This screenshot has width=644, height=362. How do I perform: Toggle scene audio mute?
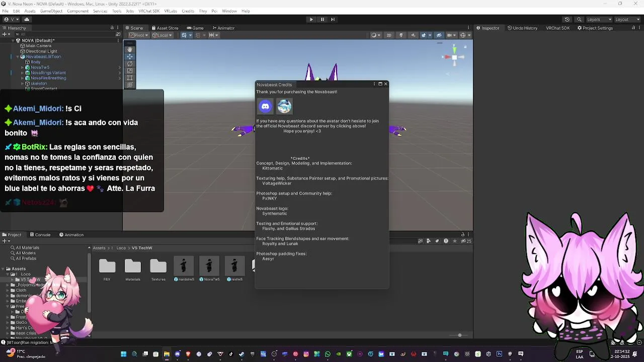coord(413,35)
